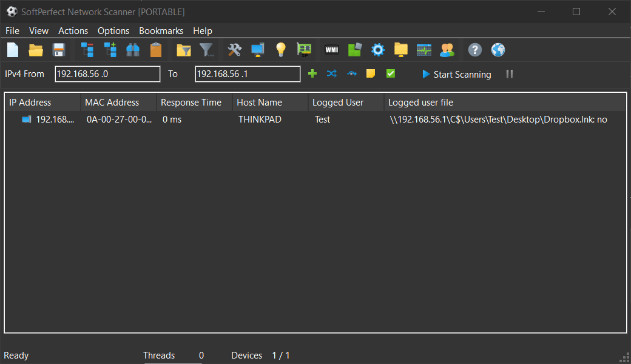The image size is (631, 364).
Task: Save results with the floppy disk icon
Action: click(x=59, y=50)
